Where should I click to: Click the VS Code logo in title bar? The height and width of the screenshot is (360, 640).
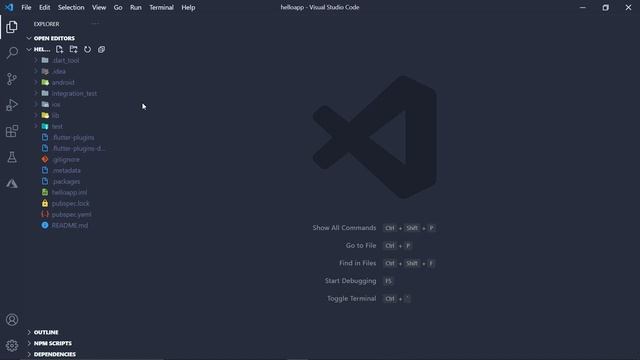tap(9, 7)
